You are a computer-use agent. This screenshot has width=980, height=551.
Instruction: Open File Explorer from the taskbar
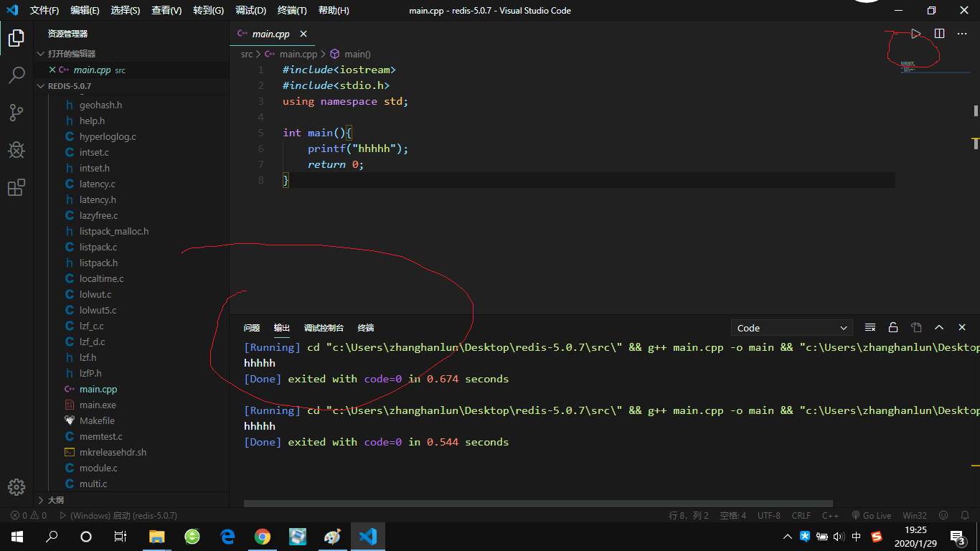156,537
